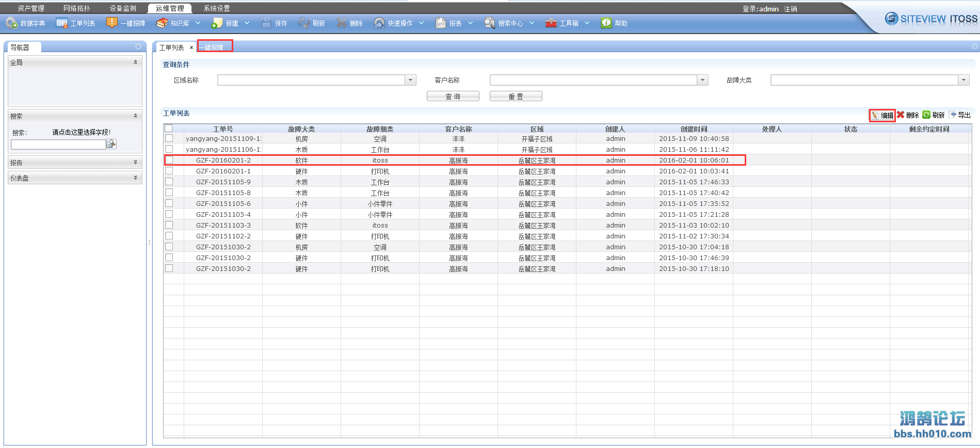
Task: Check the GZF-20151103-3 row checkbox
Action: coord(169,225)
